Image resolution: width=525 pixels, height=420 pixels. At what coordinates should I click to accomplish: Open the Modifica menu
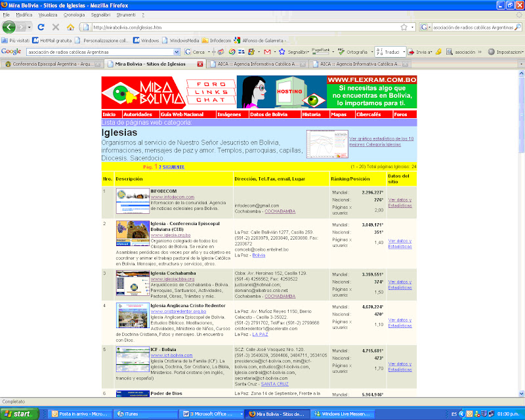[x=24, y=14]
